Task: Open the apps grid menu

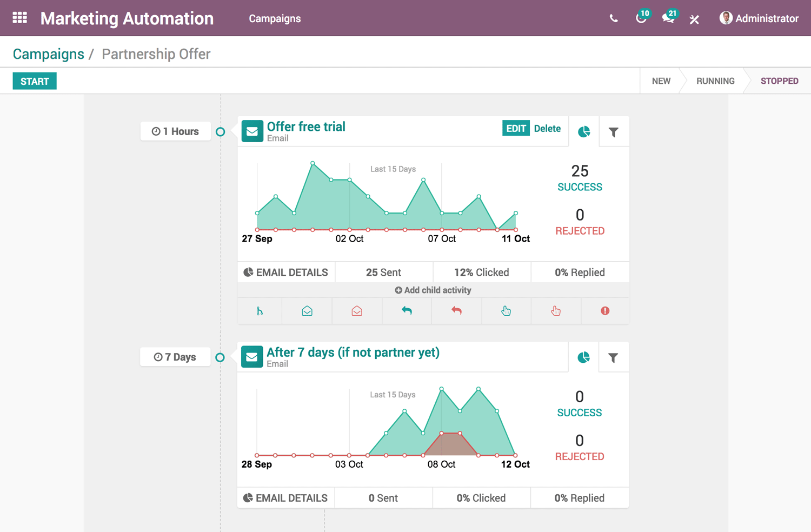Action: [19, 17]
